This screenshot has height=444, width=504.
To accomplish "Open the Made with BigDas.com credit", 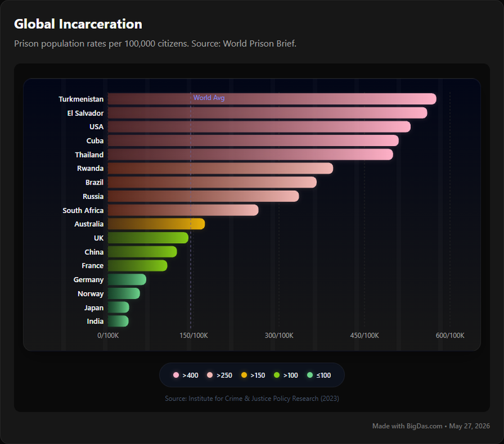I will [431, 426].
